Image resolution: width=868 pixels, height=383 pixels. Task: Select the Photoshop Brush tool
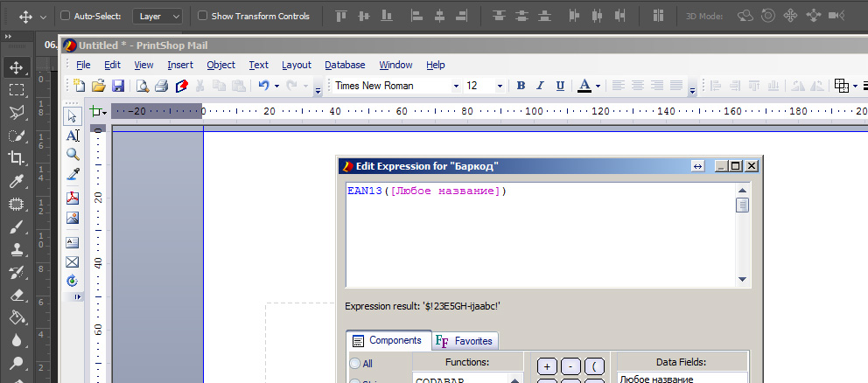[17, 226]
